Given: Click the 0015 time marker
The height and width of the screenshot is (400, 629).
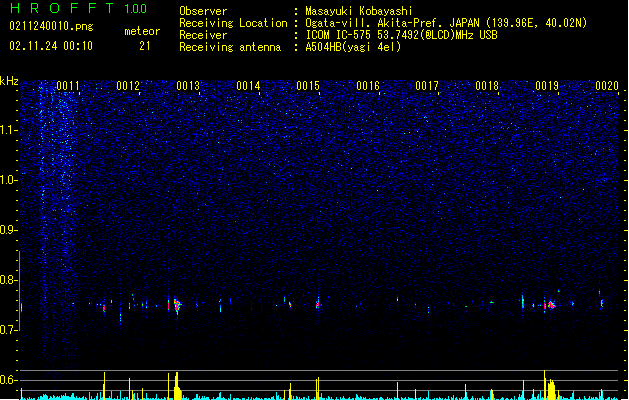Looking at the screenshot, I should pyautogui.click(x=308, y=86).
